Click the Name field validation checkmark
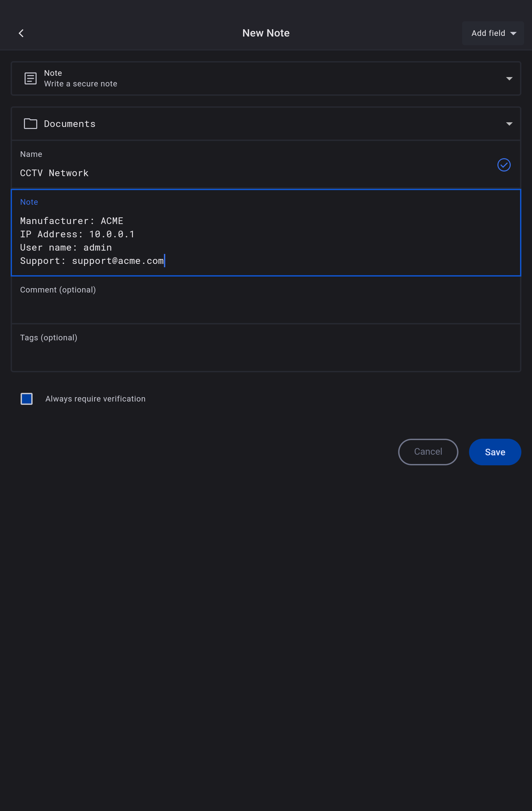Screen dimensions: 532x811 click(503, 165)
